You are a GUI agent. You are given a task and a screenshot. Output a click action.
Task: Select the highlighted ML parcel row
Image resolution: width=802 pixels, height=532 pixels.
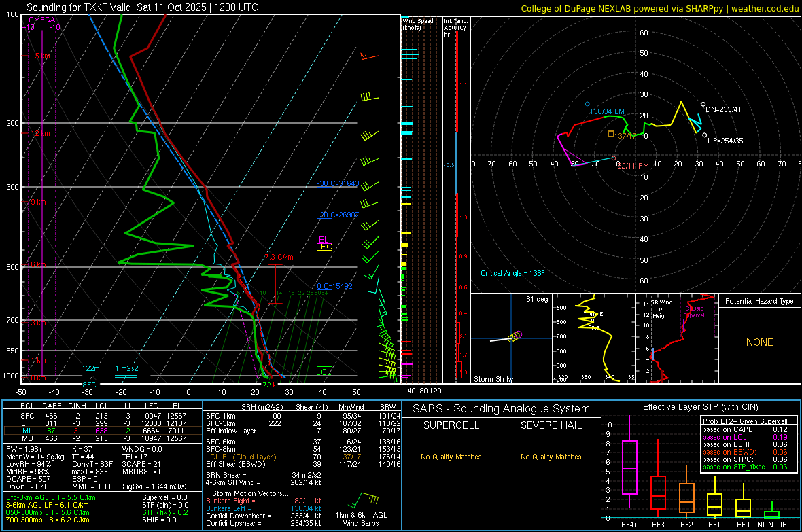(x=102, y=431)
